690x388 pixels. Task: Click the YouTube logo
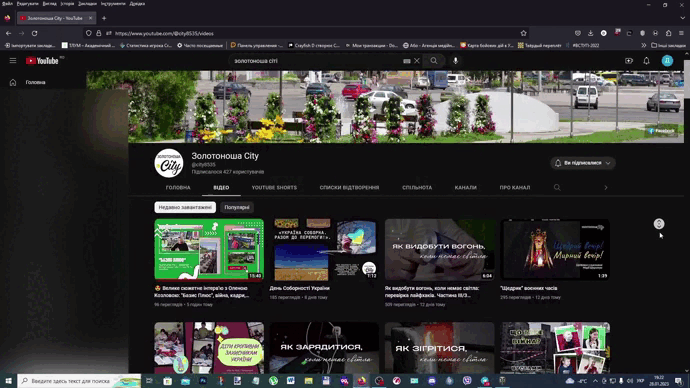[42, 61]
